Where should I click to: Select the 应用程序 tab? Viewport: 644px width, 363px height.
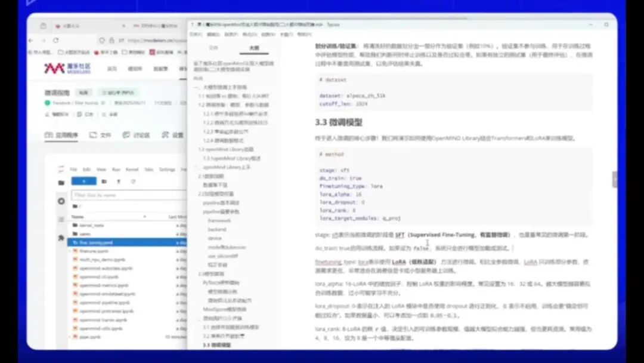pos(61,135)
